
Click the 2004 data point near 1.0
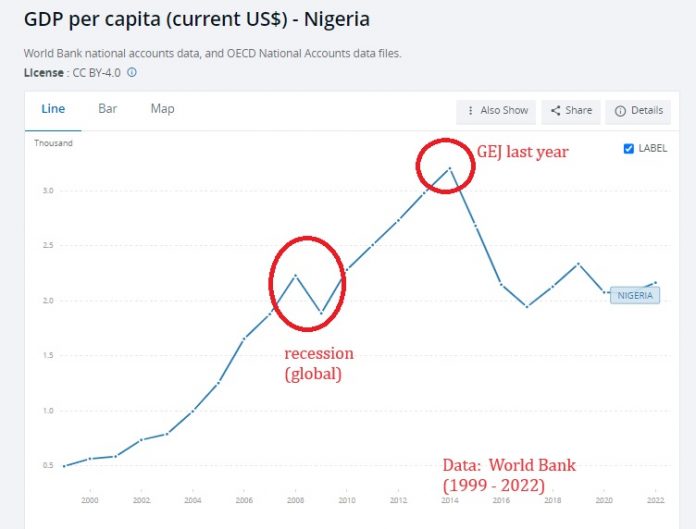point(192,411)
